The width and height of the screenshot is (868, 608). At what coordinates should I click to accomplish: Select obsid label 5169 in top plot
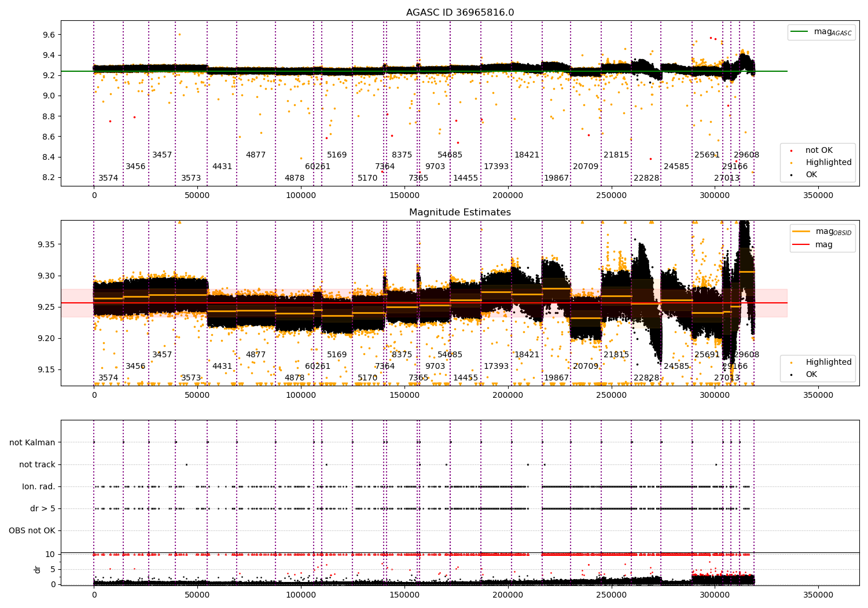(337, 155)
